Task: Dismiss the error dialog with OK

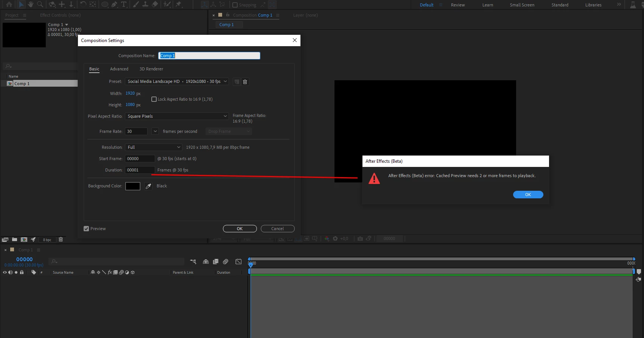Action: (x=528, y=195)
